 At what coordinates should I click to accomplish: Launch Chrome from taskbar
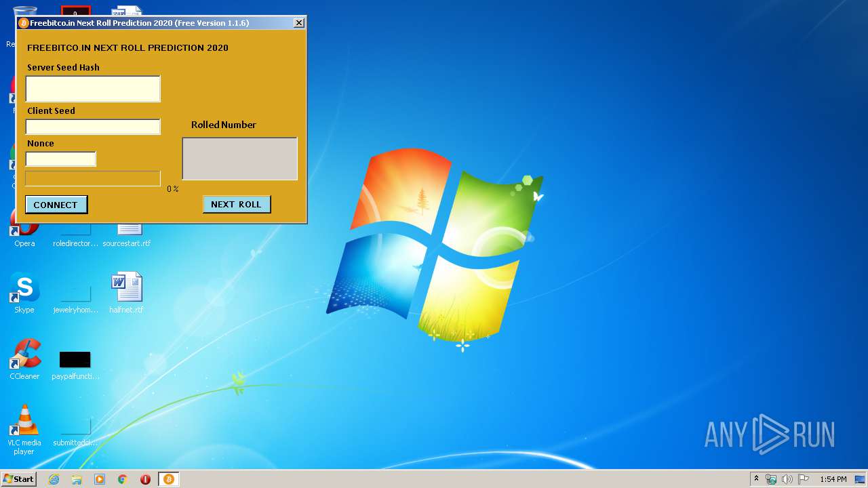pyautogui.click(x=123, y=479)
